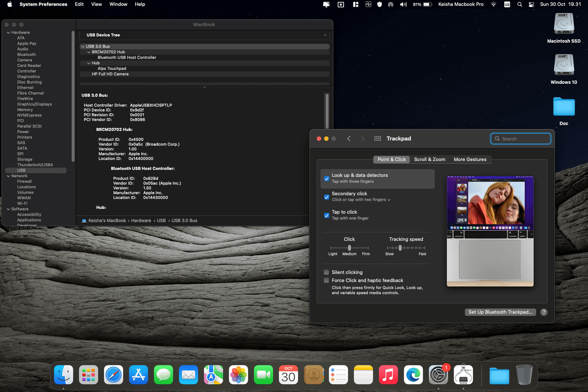Screen dimensions: 588x392
Task: Open the More Gestures tab
Action: point(470,160)
